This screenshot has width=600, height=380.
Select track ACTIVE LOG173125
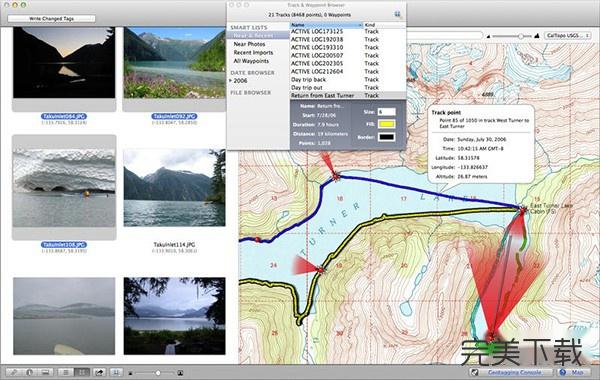click(347, 31)
